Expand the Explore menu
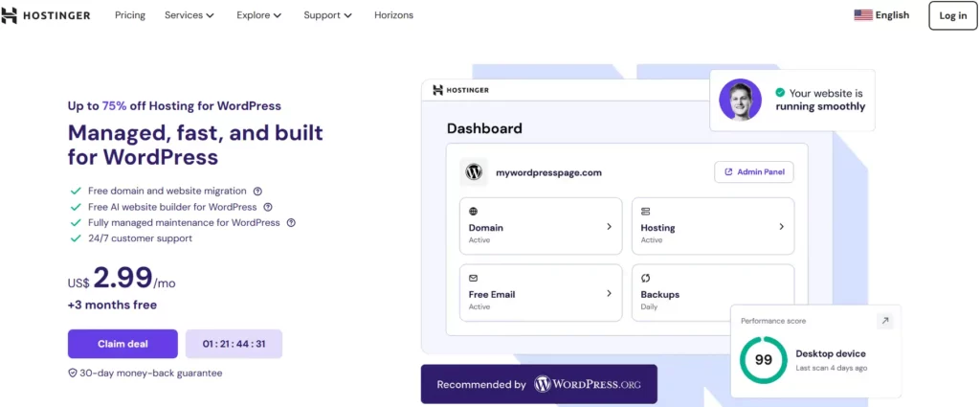 click(258, 15)
